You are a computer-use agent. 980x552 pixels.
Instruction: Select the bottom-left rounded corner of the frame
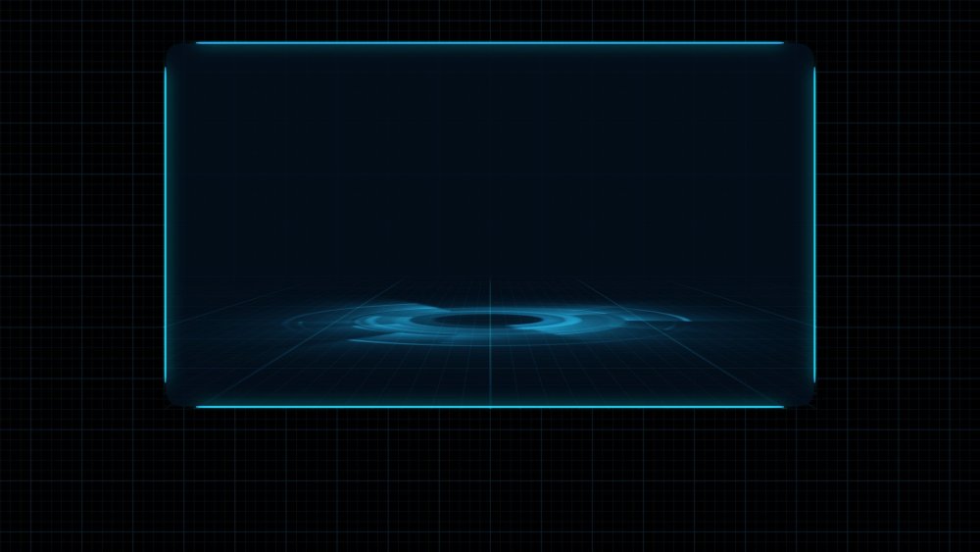click(173, 398)
